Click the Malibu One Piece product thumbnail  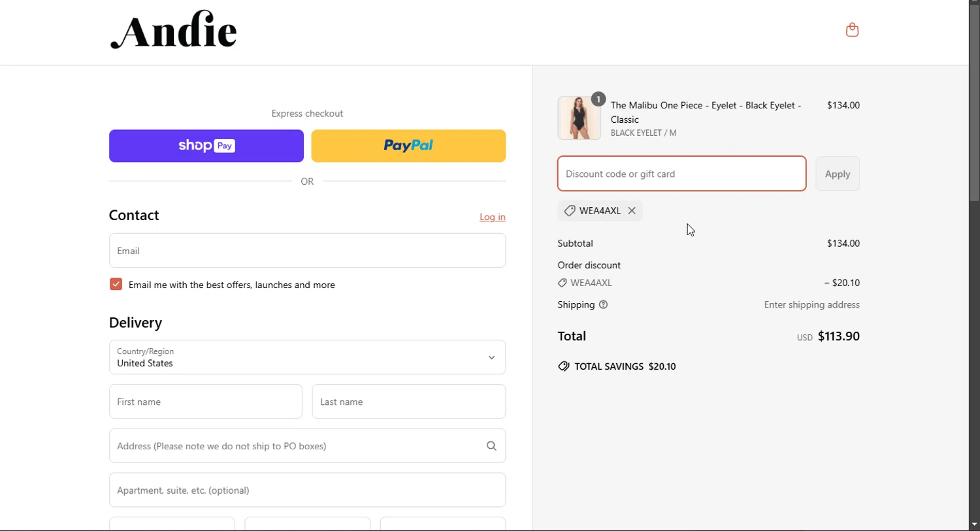pos(580,118)
